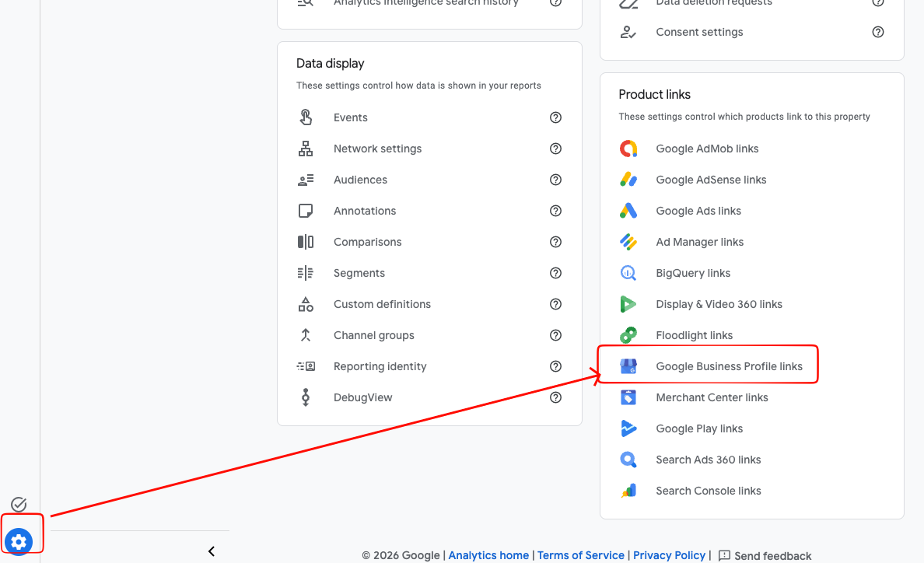Click the Google AdMob logo icon

click(x=628, y=149)
